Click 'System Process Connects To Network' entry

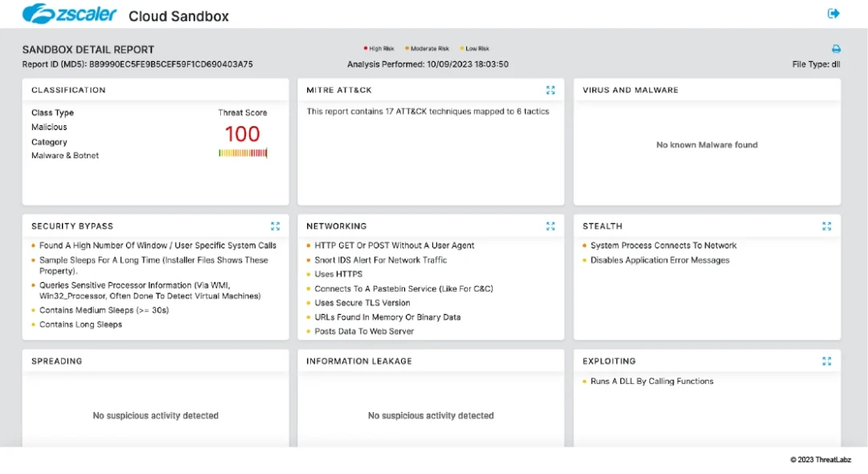[x=663, y=246]
